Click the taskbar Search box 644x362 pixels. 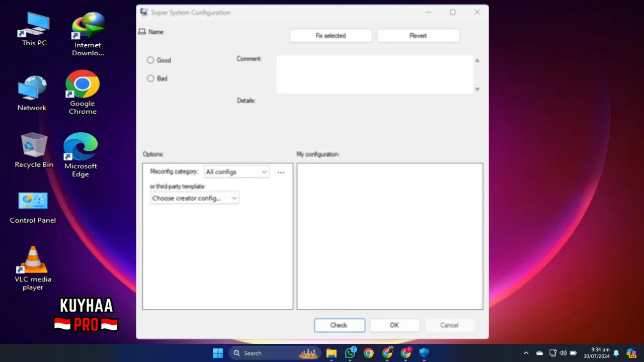point(276,353)
